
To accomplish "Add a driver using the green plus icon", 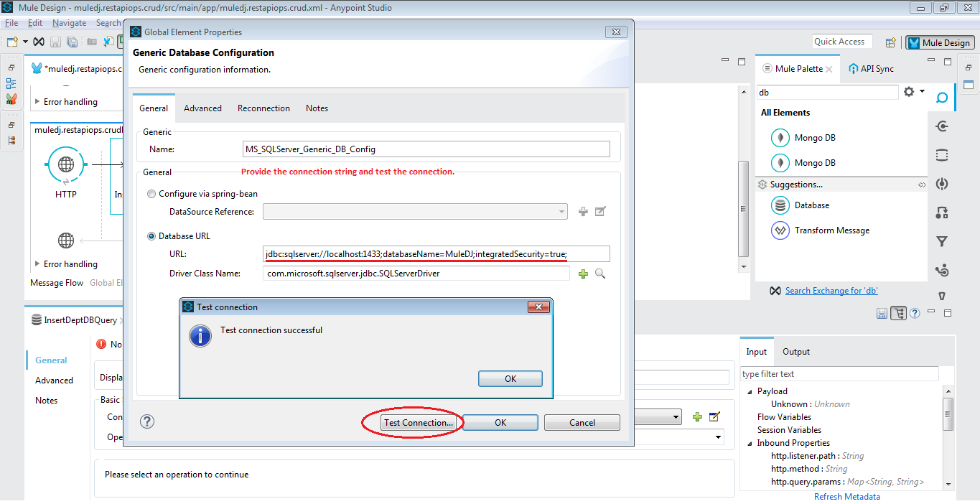I will pos(583,273).
